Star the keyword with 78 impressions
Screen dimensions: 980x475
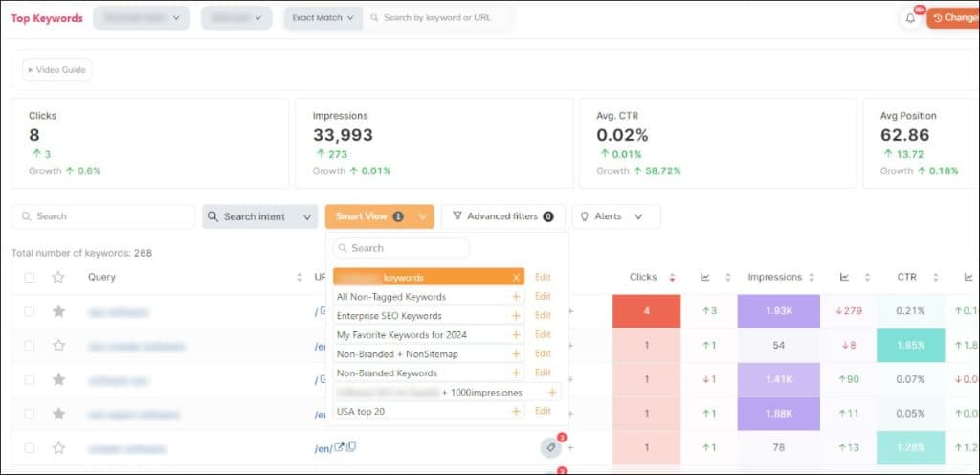coord(58,447)
